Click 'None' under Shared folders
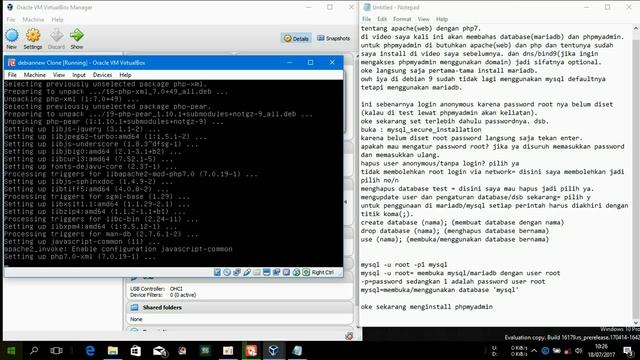This screenshot has width=640, height=360. 136,319
